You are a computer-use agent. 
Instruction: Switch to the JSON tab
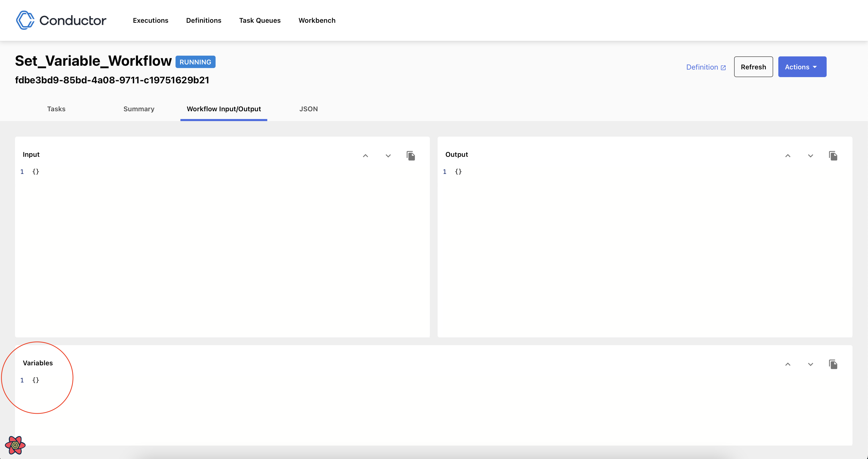pos(309,109)
